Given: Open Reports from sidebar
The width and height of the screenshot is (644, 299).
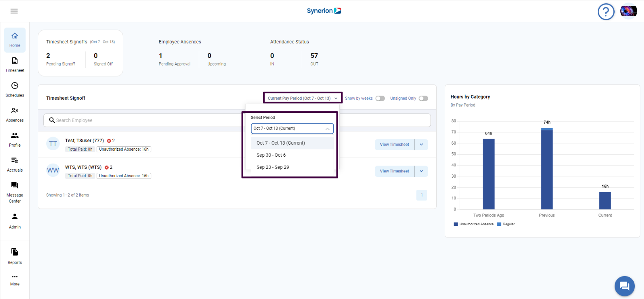Looking at the screenshot, I should [15, 256].
